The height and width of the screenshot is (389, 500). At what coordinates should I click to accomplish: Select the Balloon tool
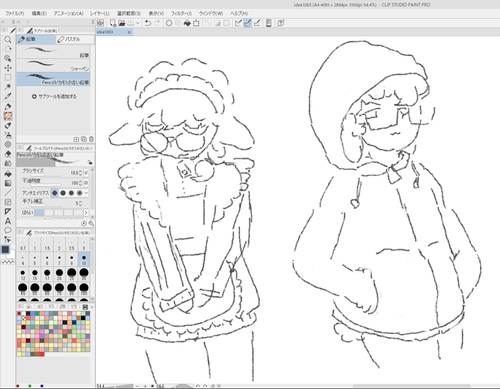point(8,230)
